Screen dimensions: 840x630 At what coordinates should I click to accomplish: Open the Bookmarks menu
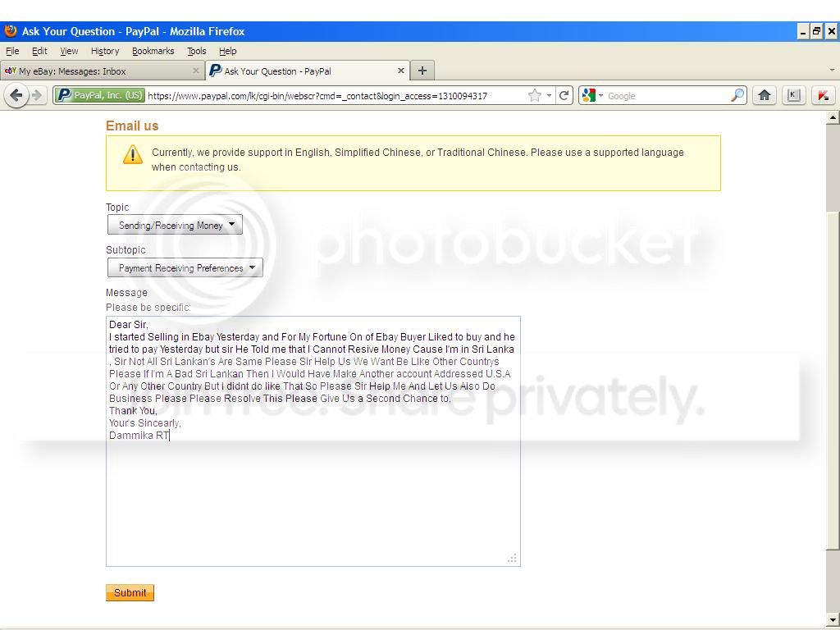click(153, 51)
